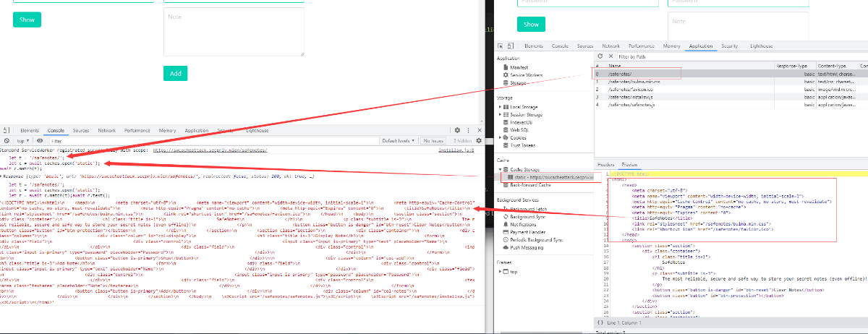Click the green Add button

[x=175, y=73]
